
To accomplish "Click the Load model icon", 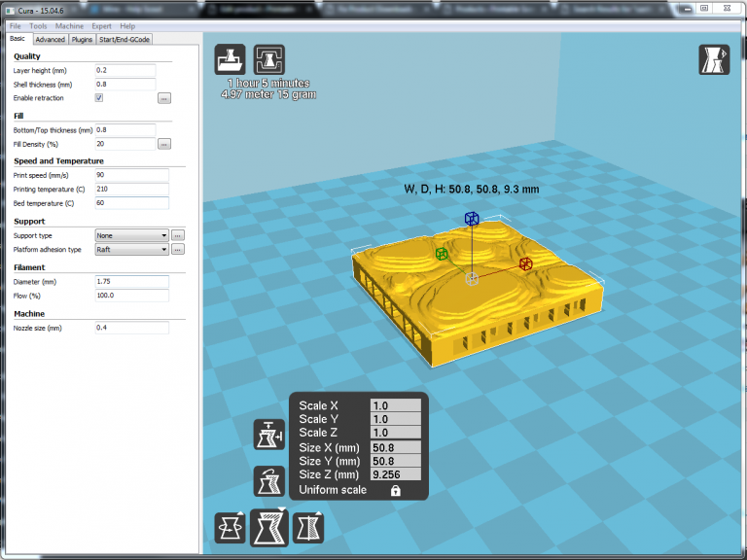I will (231, 60).
